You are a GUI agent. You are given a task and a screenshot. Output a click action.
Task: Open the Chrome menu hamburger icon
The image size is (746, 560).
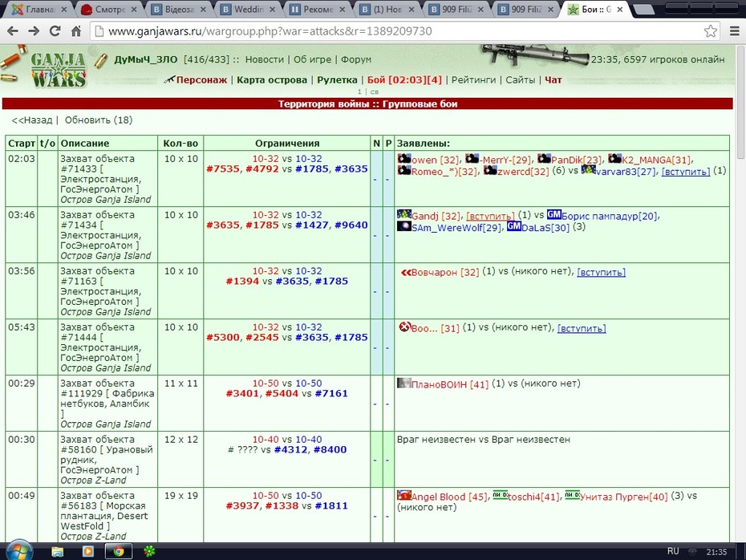click(x=734, y=31)
